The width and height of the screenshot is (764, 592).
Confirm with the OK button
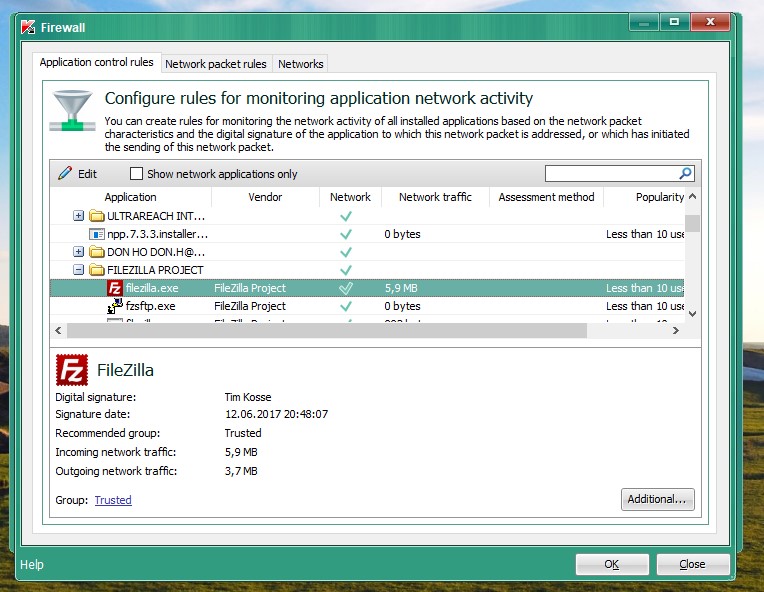612,564
